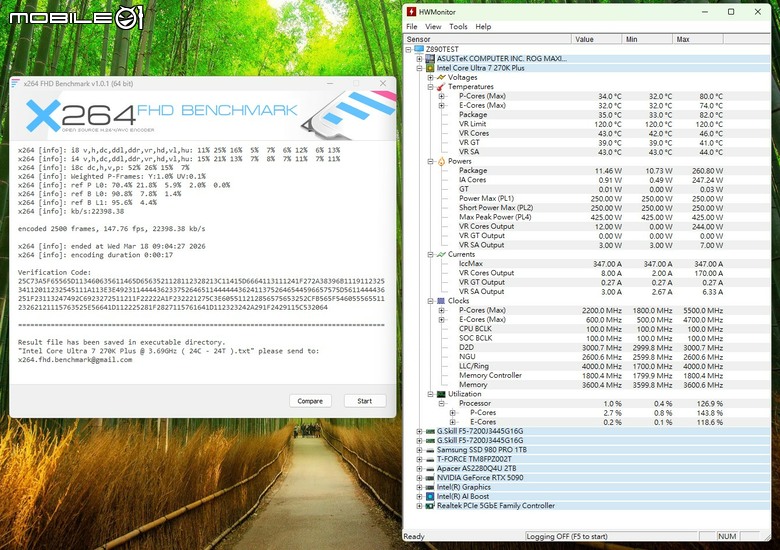Click the x264.fhd.benchmark@gmail.com email text

(75, 360)
